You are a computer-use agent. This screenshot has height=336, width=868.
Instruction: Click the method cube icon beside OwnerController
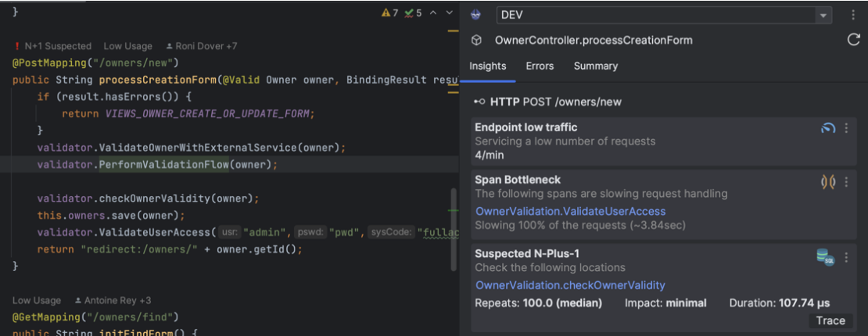pos(476,40)
